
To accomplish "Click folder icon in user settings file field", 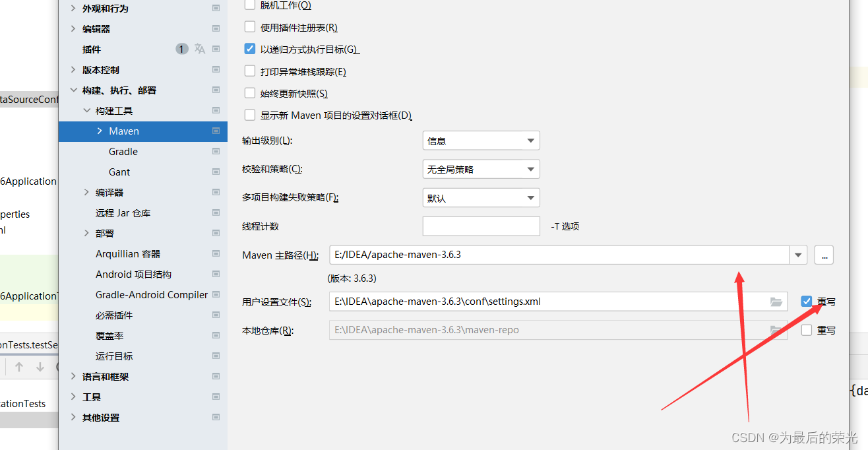I will click(777, 302).
